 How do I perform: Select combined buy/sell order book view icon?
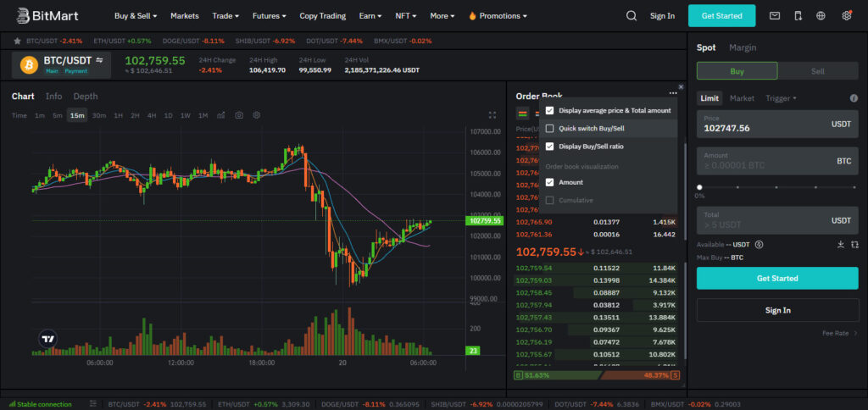[522, 114]
